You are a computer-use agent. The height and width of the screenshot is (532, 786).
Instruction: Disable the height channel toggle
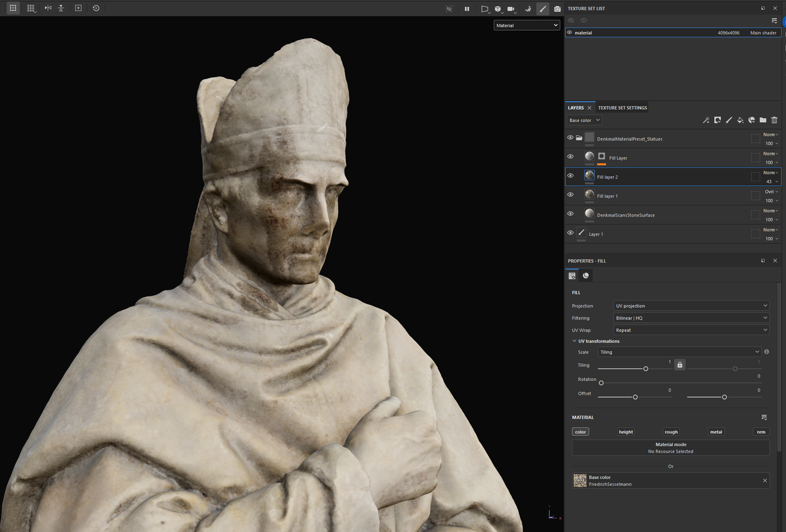point(626,432)
